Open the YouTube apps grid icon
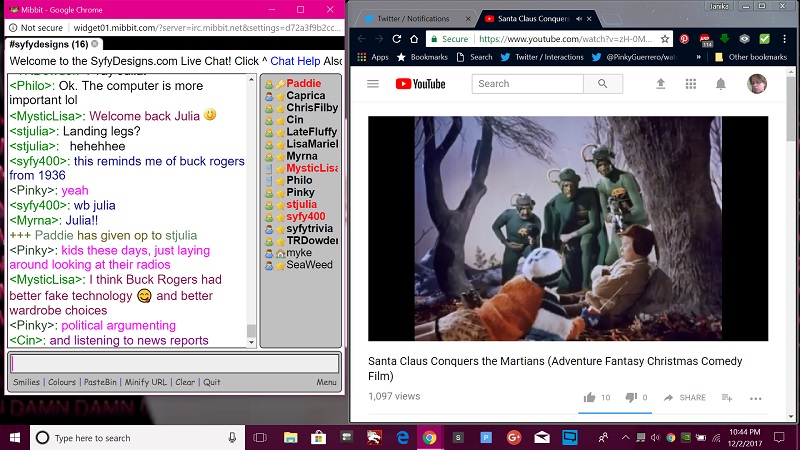 [691, 84]
